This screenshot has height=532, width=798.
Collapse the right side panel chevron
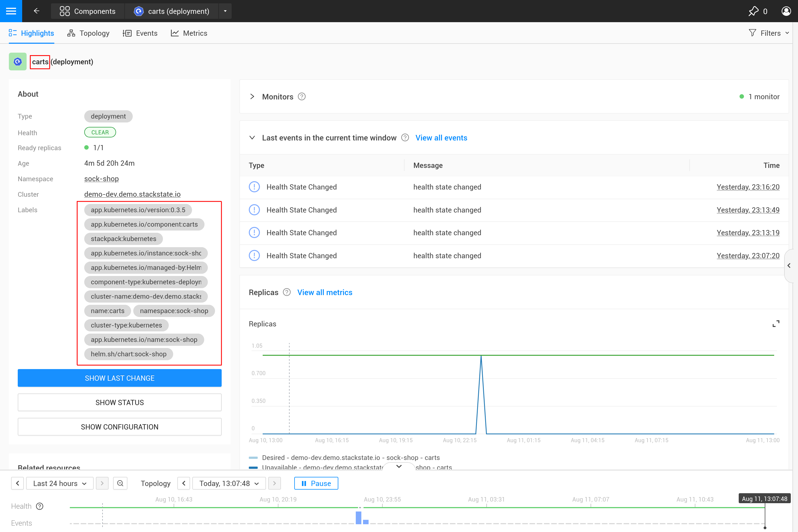pyautogui.click(x=789, y=266)
